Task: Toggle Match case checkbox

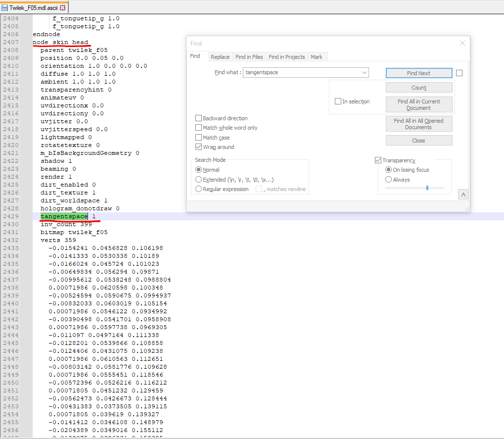Action: [199, 137]
